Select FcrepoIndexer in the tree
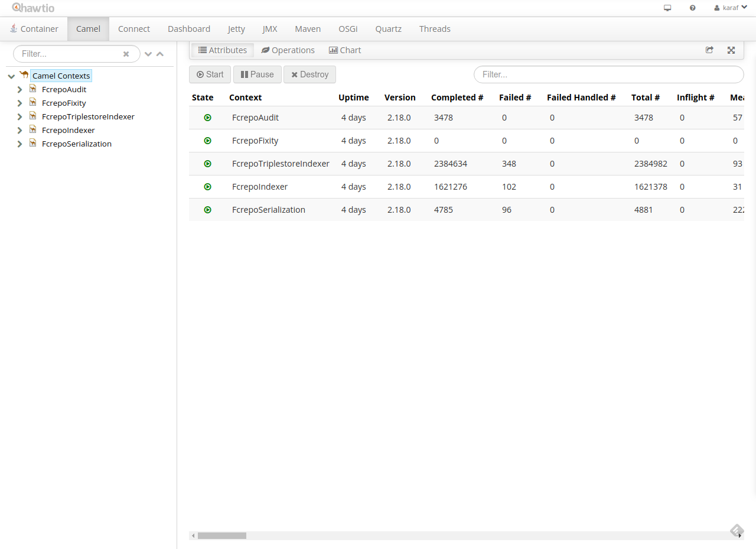Screen dimensions: 756x549 [69, 130]
